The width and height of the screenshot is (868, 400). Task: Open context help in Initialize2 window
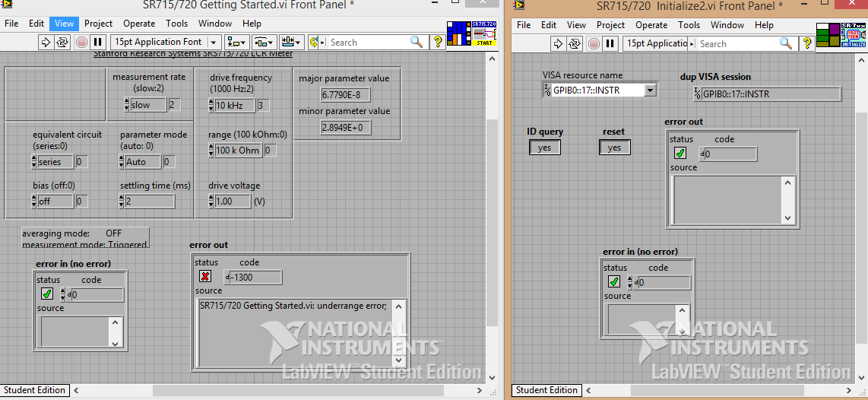806,43
